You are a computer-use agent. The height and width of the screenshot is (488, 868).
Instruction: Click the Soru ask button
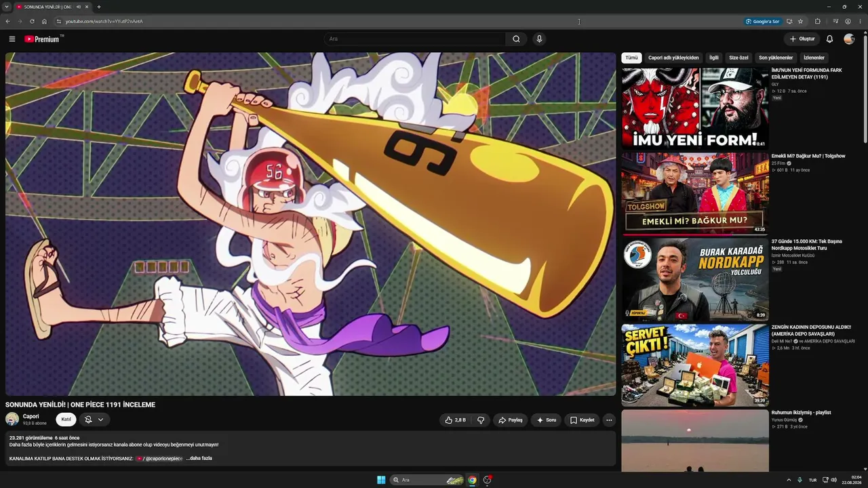[547, 420]
